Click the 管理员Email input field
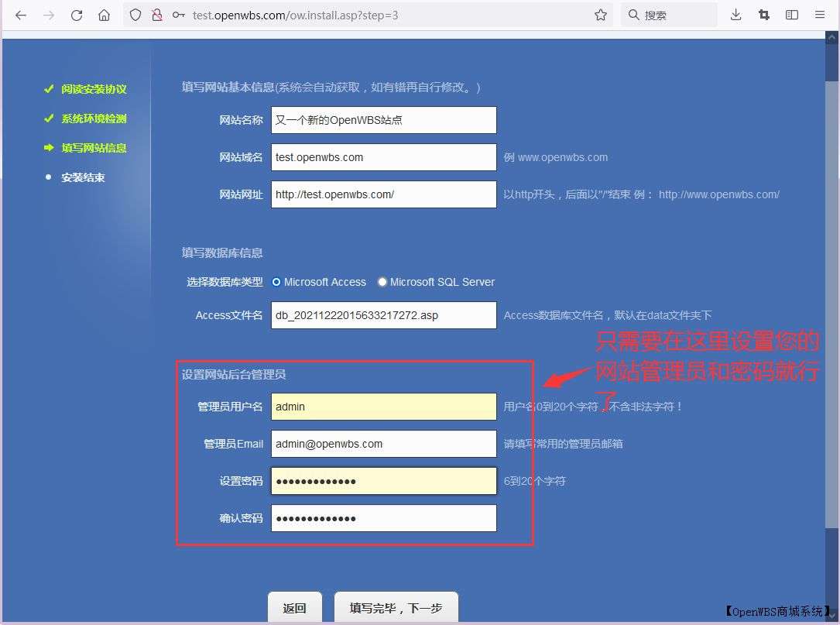Screen dimensions: 840x625 [383, 444]
